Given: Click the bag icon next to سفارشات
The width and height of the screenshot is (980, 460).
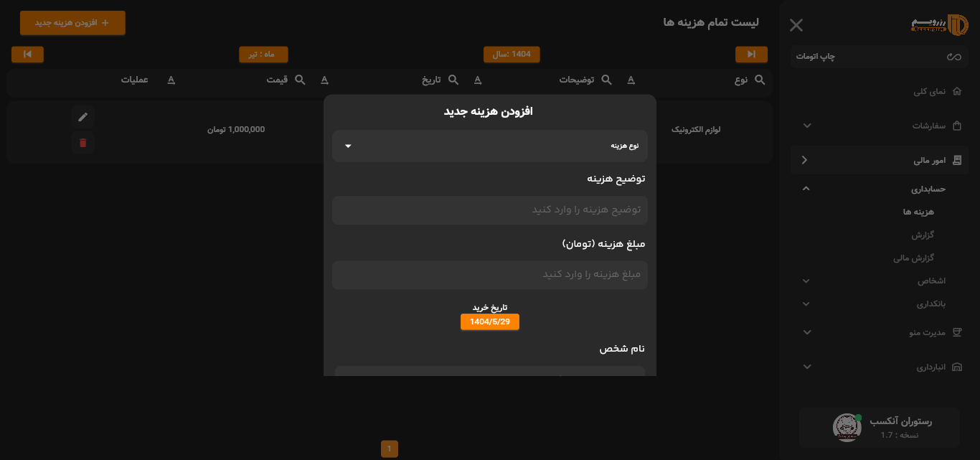Looking at the screenshot, I should [956, 126].
